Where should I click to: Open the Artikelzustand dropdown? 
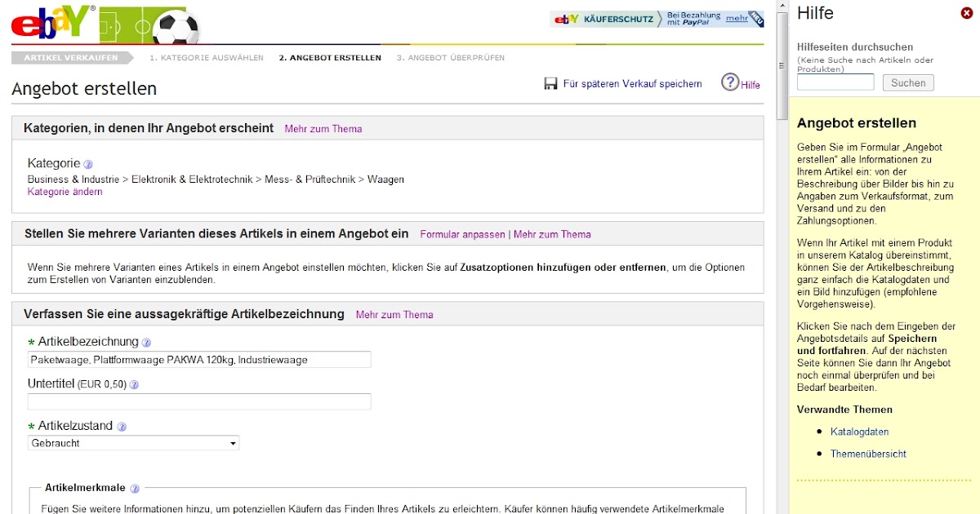click(x=134, y=443)
